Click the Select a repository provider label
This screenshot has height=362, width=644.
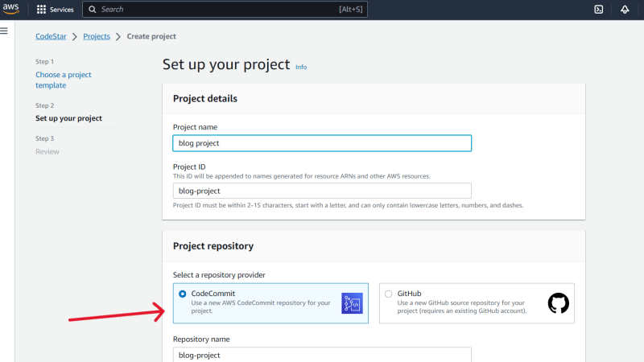pyautogui.click(x=219, y=275)
